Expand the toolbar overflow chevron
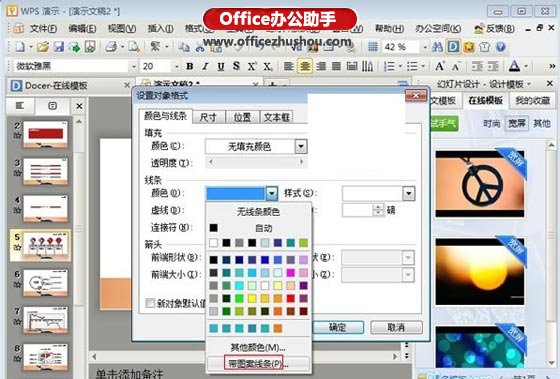Screen dimensions: 560x379 (552, 66)
